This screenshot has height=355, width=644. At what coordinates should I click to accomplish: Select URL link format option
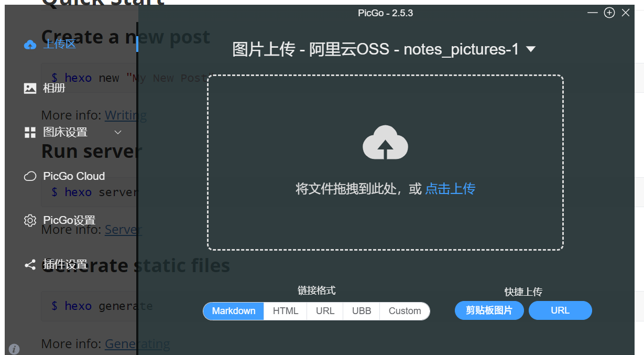[325, 311]
